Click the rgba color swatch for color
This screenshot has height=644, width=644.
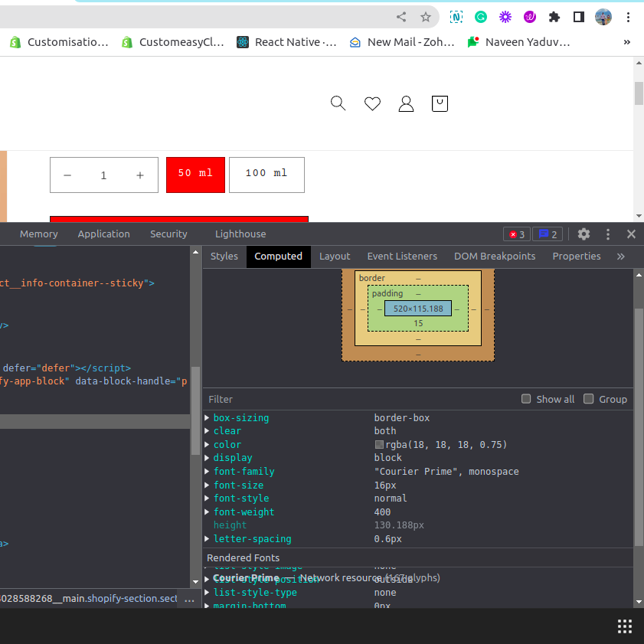click(x=379, y=444)
